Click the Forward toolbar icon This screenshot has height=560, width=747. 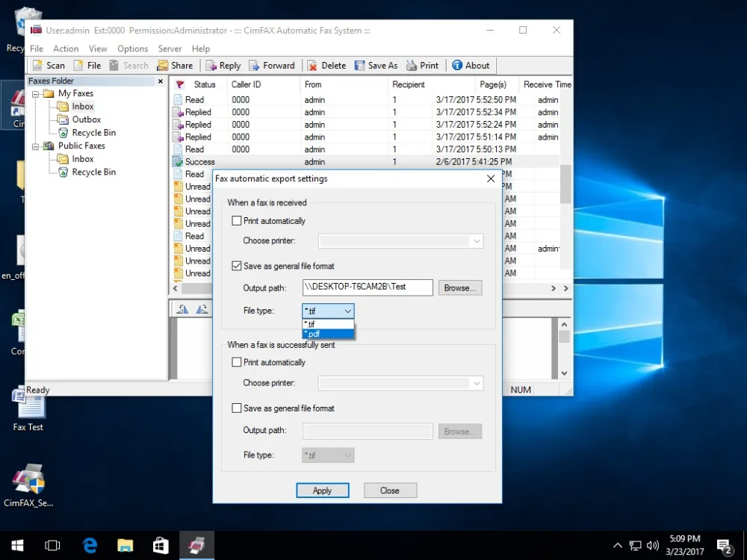(255, 66)
